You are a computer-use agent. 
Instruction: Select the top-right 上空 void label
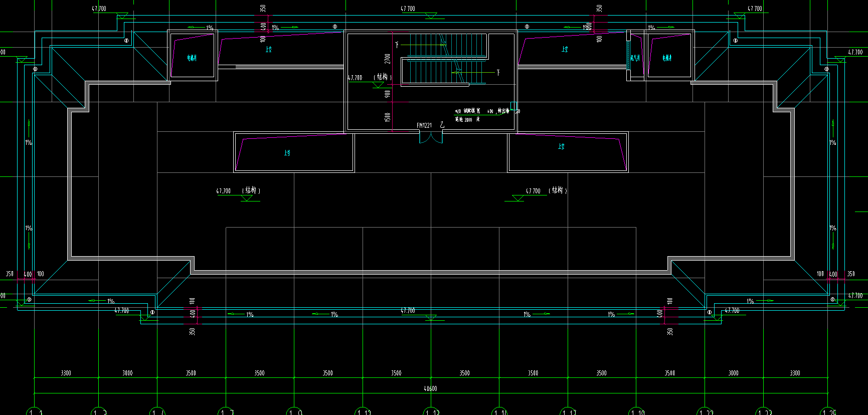click(565, 49)
